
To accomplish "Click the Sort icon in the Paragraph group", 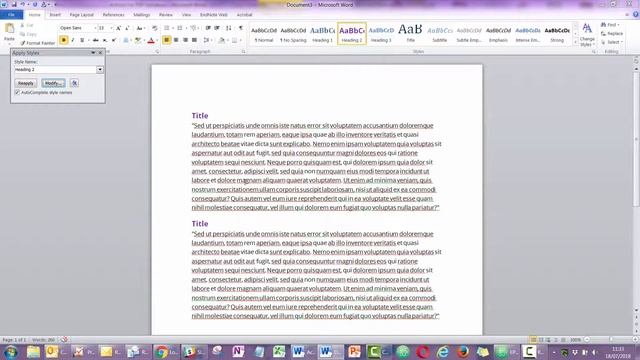I will click(x=229, y=28).
